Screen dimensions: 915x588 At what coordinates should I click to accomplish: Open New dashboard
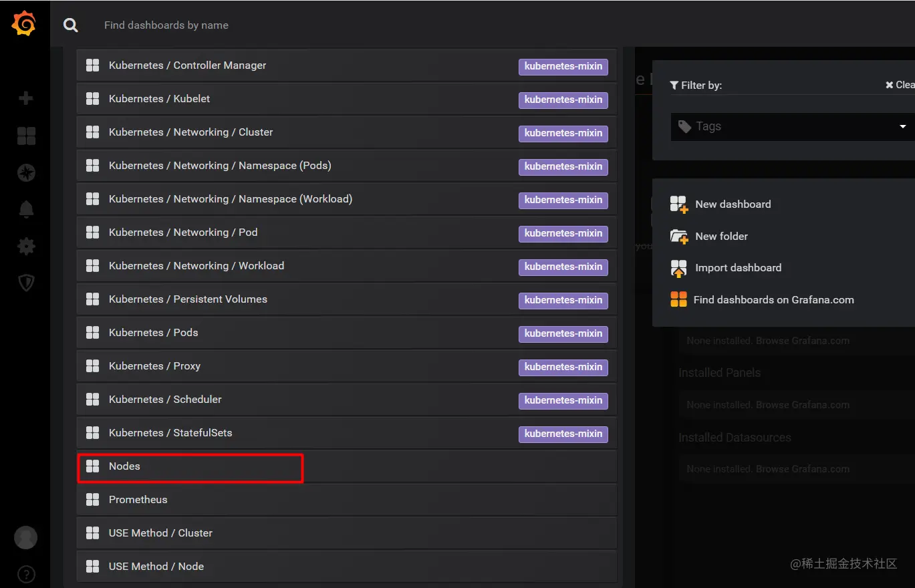pos(733,204)
